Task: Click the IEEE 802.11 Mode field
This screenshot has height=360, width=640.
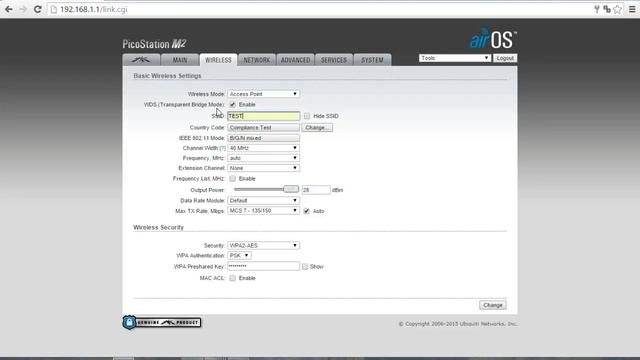Action: [x=263, y=138]
